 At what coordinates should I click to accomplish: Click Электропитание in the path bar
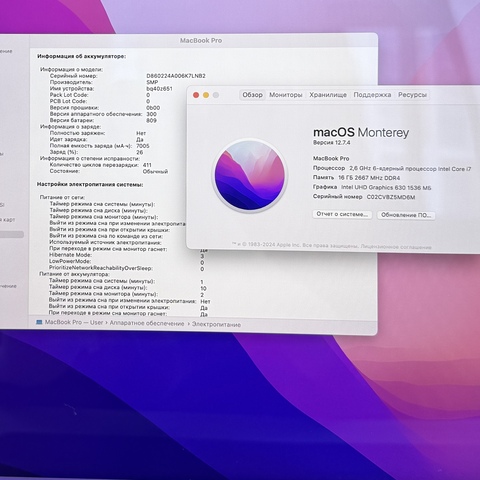pyautogui.click(x=216, y=324)
